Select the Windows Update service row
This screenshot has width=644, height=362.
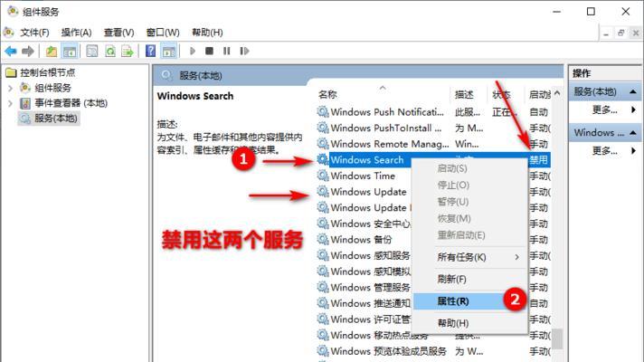pos(368,192)
